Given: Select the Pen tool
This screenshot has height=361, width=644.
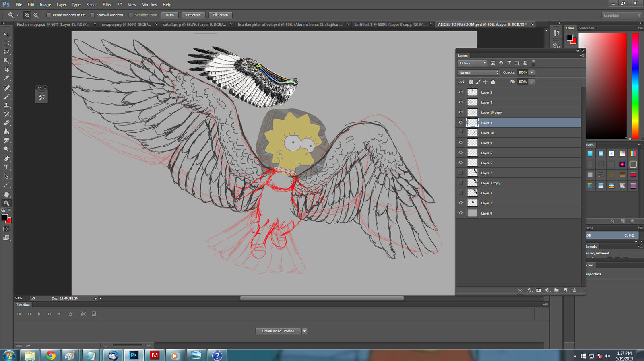Looking at the screenshot, I should click(x=6, y=159).
